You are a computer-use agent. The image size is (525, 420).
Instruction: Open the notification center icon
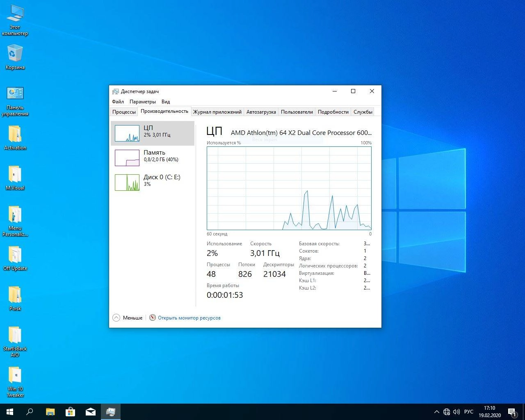click(512, 412)
